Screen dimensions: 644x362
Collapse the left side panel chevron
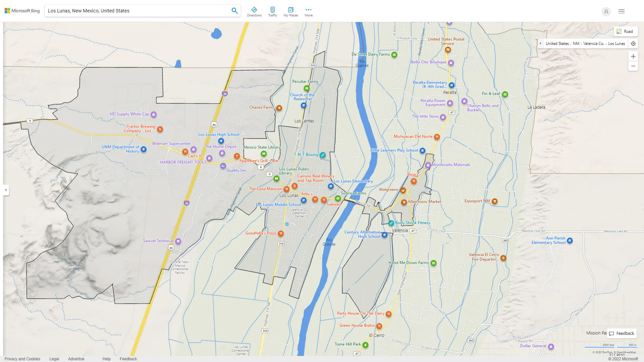coord(5,190)
